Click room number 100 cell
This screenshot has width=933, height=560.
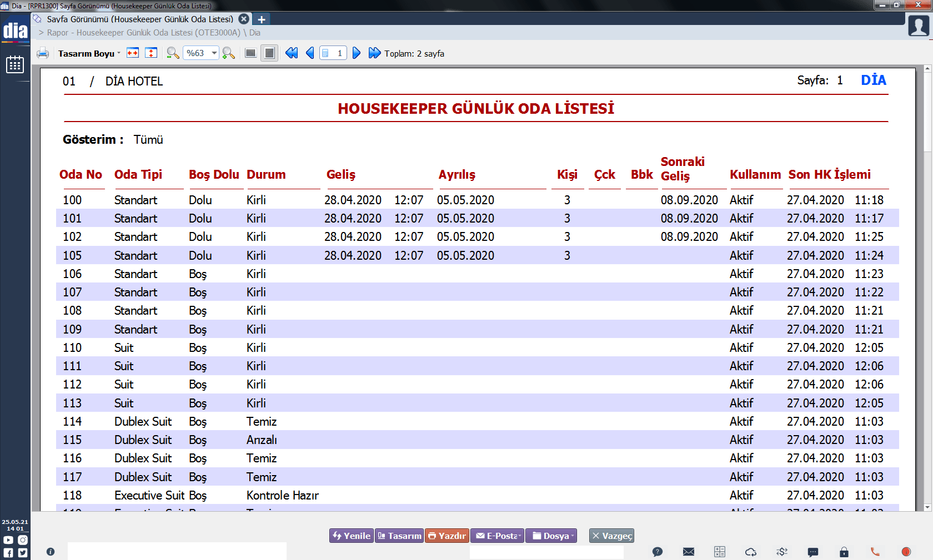click(72, 200)
